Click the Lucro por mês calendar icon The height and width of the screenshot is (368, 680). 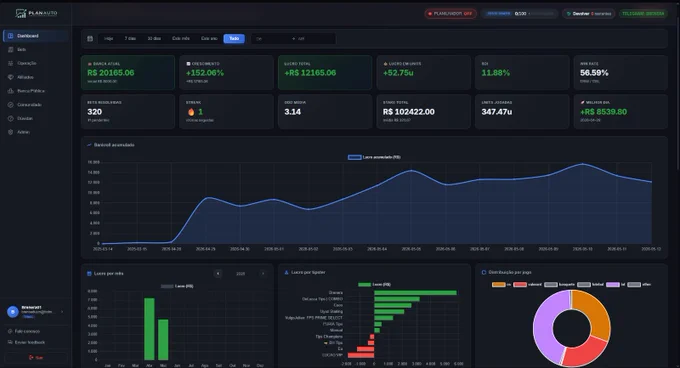tap(89, 274)
